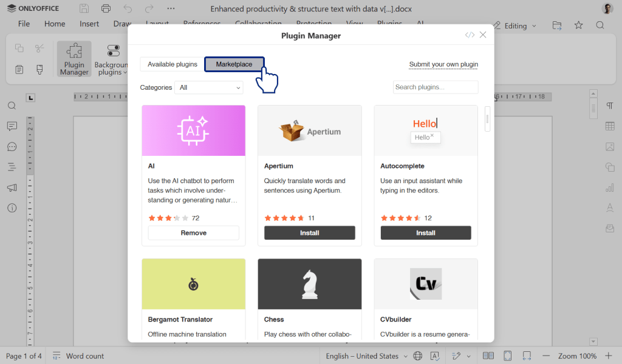The image size is (622, 364).
Task: Install the Apertium plugin
Action: [309, 233]
